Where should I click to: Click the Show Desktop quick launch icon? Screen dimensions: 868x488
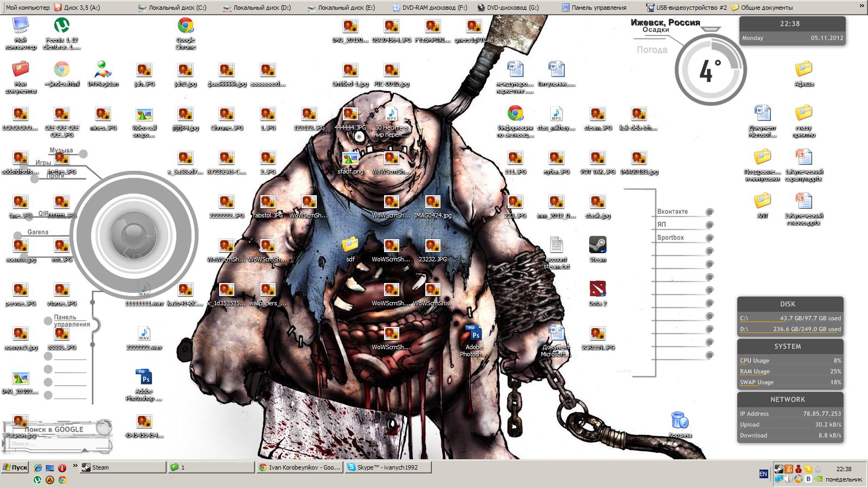tap(50, 467)
